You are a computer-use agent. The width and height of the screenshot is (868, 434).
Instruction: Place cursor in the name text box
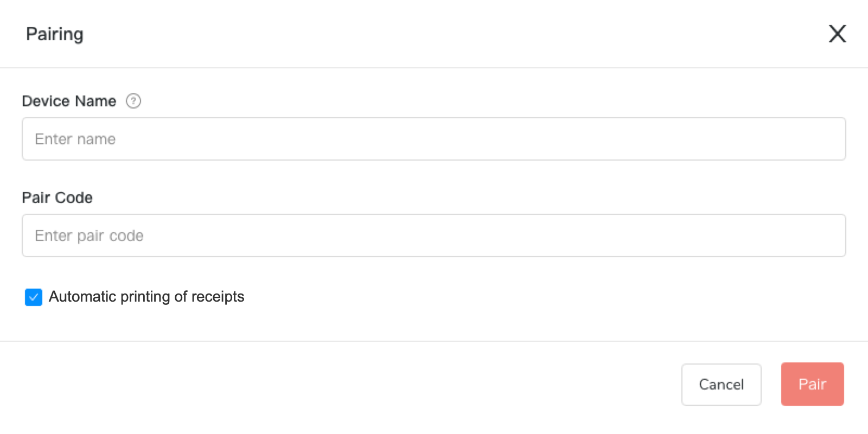click(x=434, y=139)
